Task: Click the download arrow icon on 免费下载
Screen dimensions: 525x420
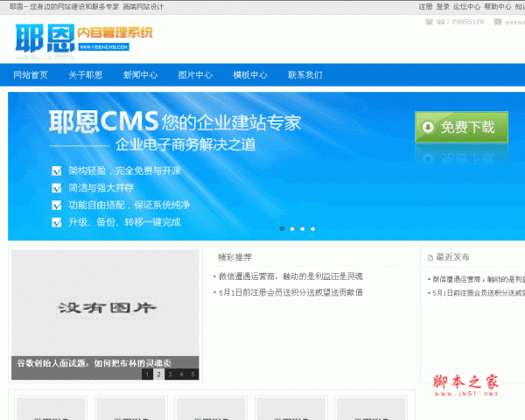Action: 428,127
